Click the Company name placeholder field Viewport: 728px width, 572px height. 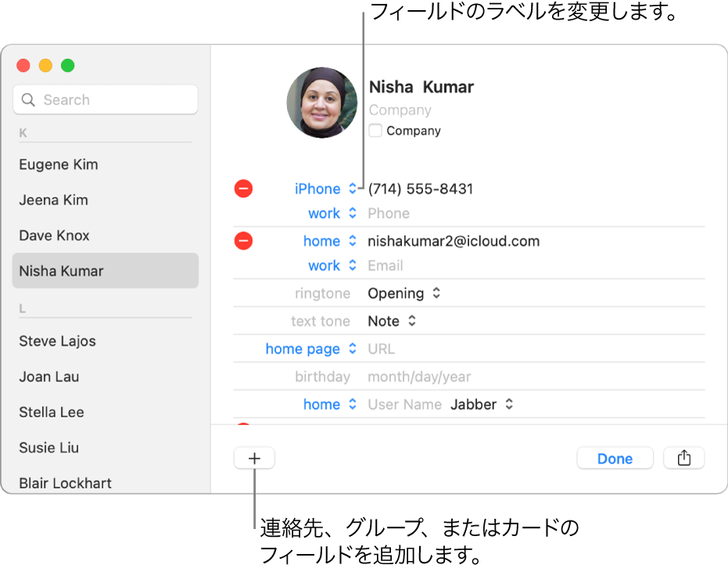tap(400, 110)
